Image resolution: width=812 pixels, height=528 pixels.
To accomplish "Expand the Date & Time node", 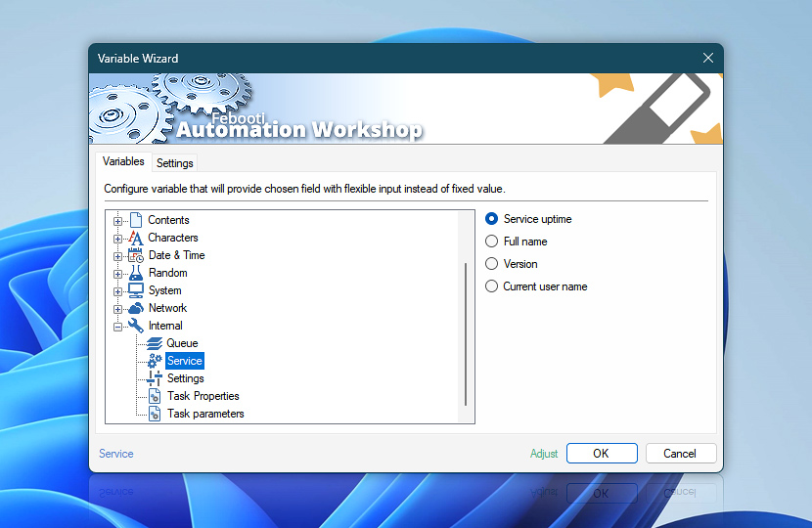I will point(117,256).
